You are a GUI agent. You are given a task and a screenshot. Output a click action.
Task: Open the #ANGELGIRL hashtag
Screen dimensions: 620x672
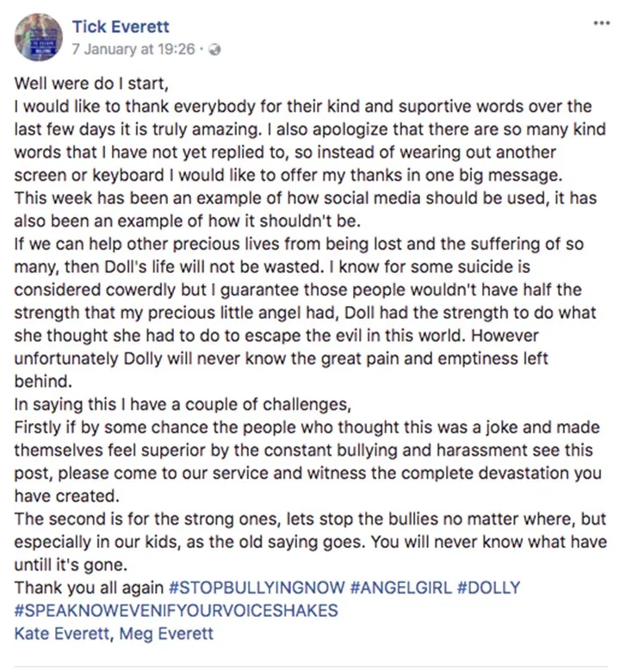coord(400,588)
